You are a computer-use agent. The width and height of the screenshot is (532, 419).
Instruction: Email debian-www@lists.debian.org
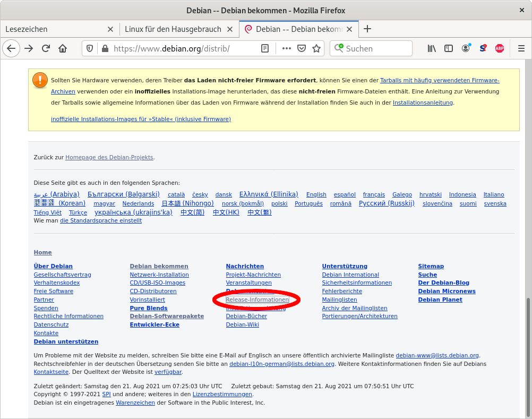coord(437,356)
